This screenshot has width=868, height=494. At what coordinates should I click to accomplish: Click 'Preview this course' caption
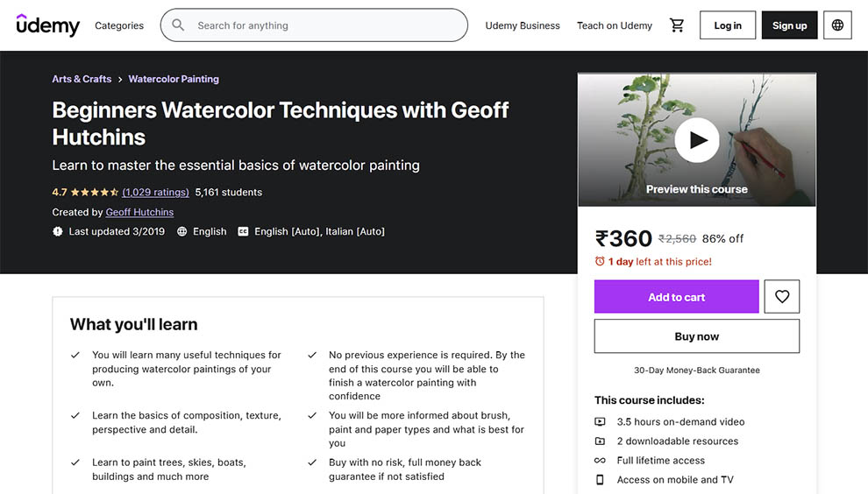coord(696,189)
